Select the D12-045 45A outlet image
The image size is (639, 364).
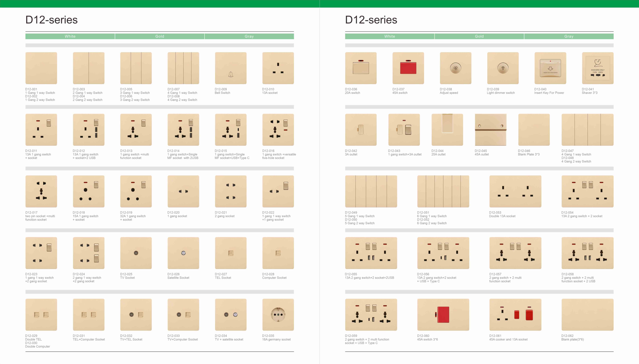[491, 130]
